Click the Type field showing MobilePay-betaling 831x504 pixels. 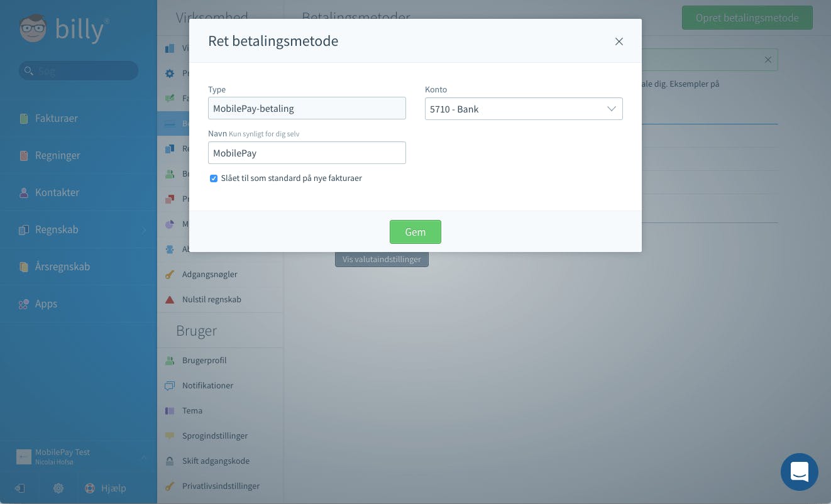307,108
